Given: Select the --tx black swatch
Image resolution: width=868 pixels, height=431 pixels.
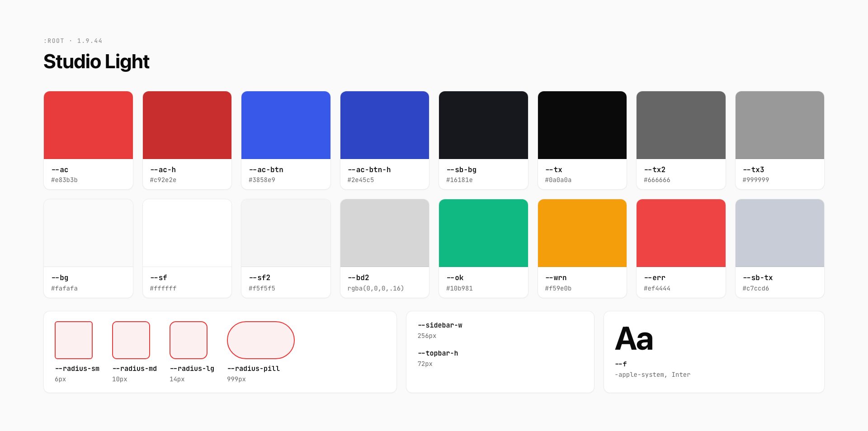Looking at the screenshot, I should coord(582,125).
